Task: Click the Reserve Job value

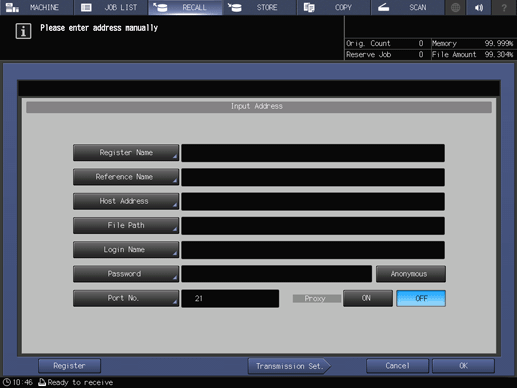Action: tap(421, 55)
